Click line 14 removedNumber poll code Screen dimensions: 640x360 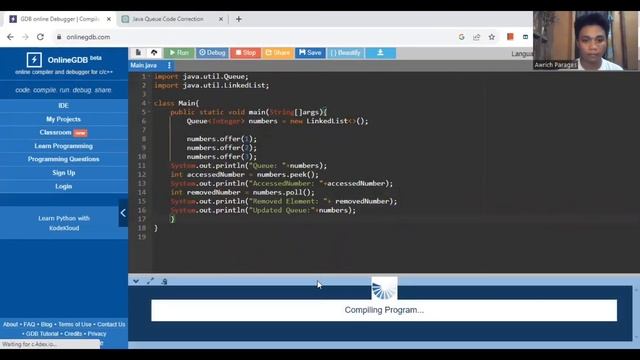[x=242, y=192]
